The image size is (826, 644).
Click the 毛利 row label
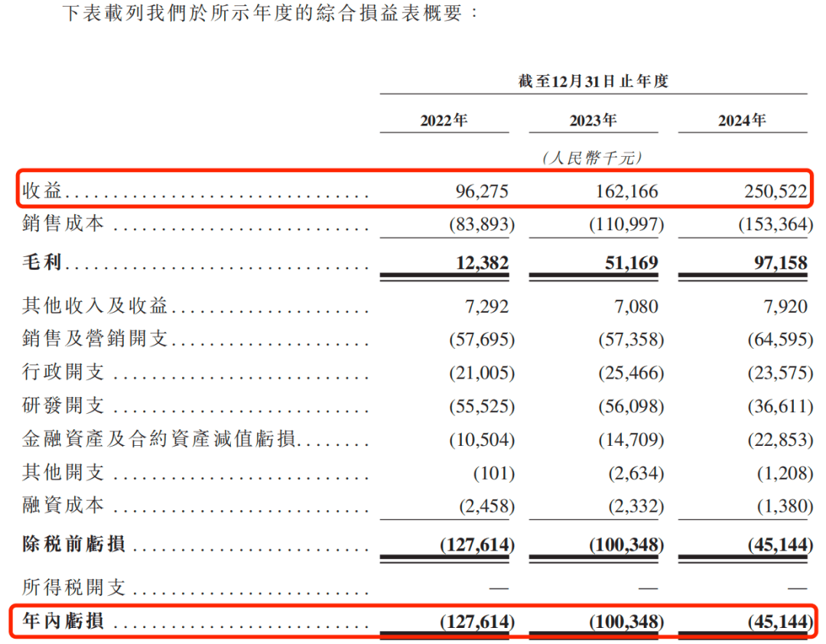point(43,263)
